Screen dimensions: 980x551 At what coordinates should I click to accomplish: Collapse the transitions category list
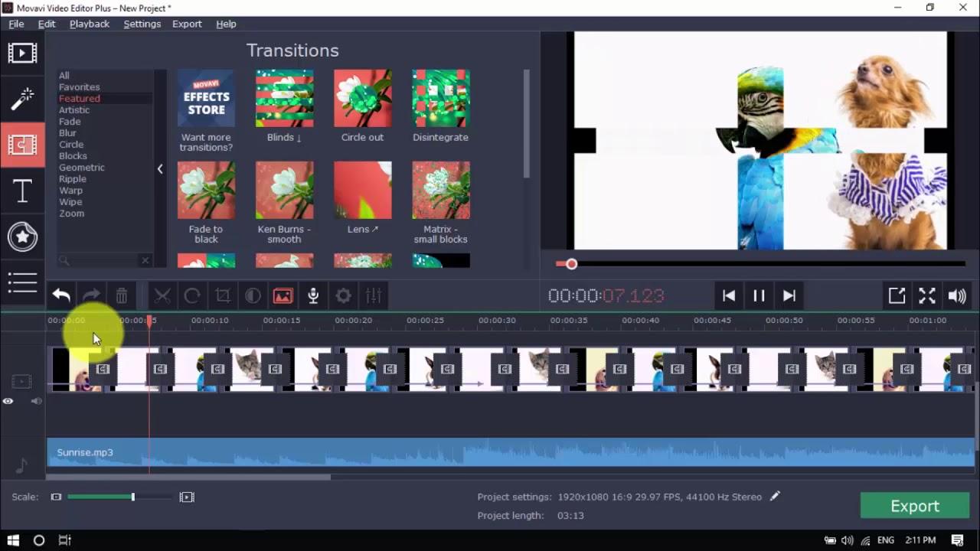[x=160, y=168]
